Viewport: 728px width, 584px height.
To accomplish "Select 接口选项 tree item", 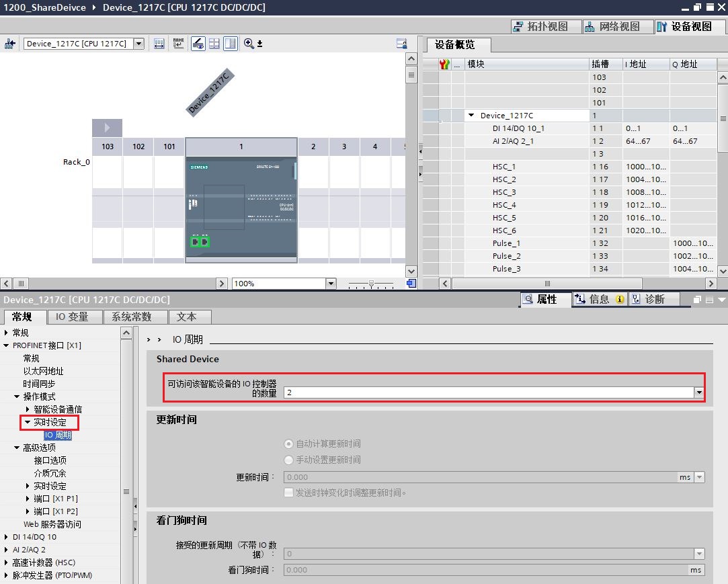I will (x=50, y=460).
